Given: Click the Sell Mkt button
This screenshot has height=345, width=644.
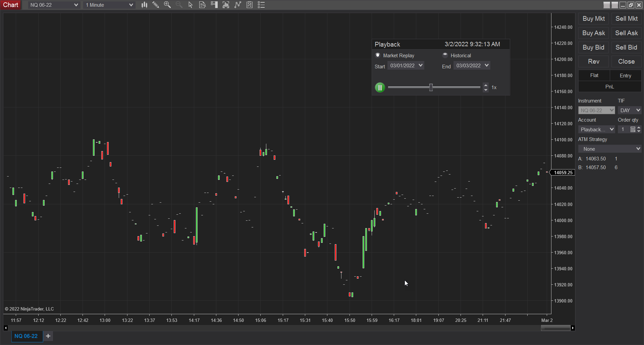Looking at the screenshot, I should [627, 19].
